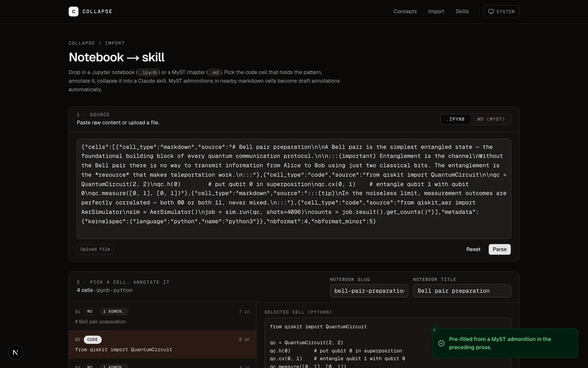This screenshot has width=588, height=368.
Task: Click the '4 cells · ipynb · python' text
Action: pos(105,290)
